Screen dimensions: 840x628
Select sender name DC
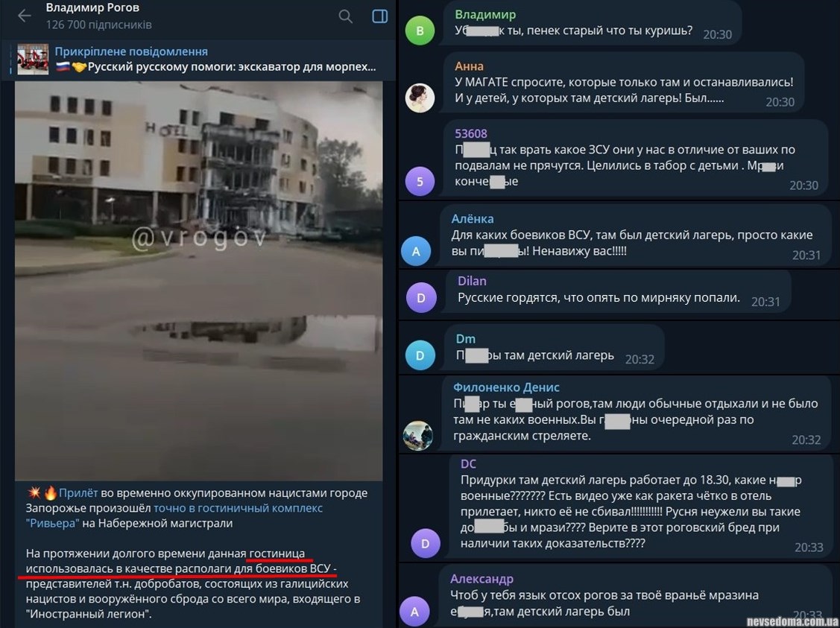tap(468, 463)
